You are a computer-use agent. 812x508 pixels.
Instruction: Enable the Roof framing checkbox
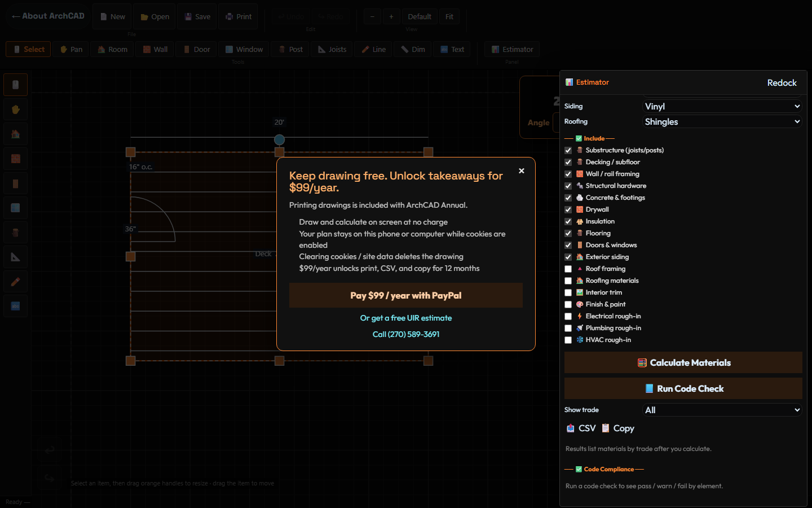pyautogui.click(x=568, y=269)
